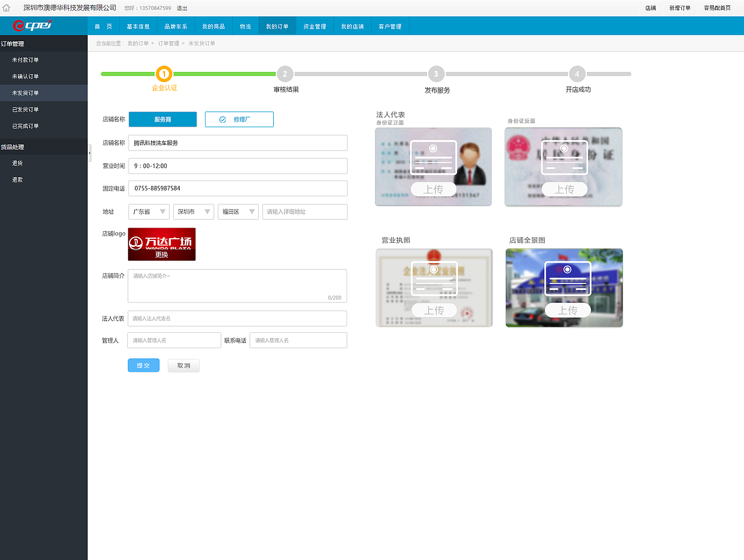Select the 修理厂 store type option
The width and height of the screenshot is (744, 560).
click(239, 119)
